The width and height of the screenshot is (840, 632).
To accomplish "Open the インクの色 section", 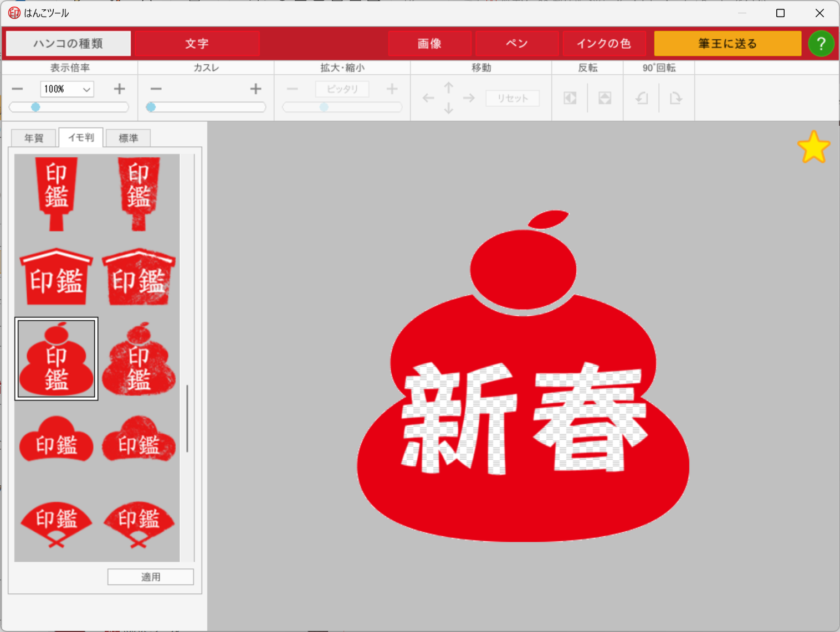I will click(603, 44).
